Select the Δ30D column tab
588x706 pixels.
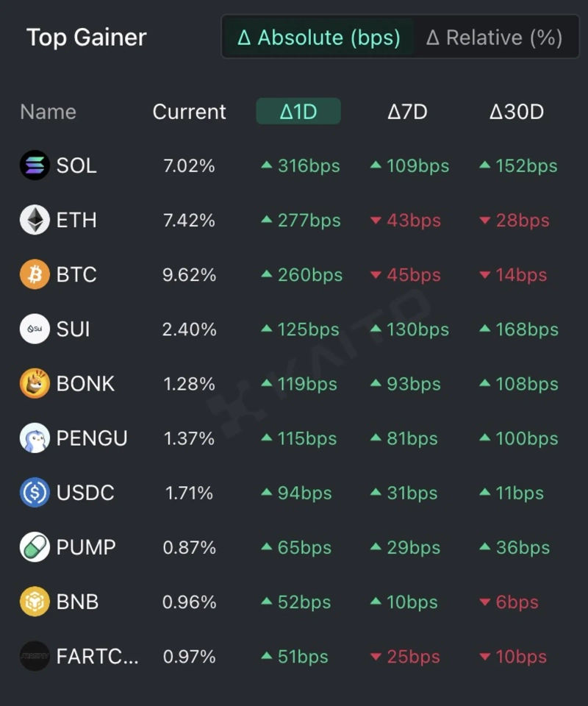tap(517, 112)
